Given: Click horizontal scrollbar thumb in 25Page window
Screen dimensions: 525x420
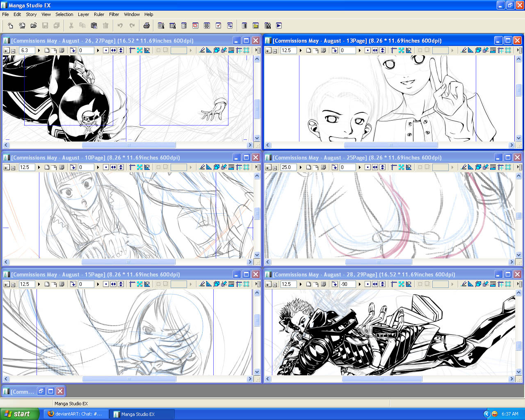Looking at the screenshot, I should pos(379,262).
